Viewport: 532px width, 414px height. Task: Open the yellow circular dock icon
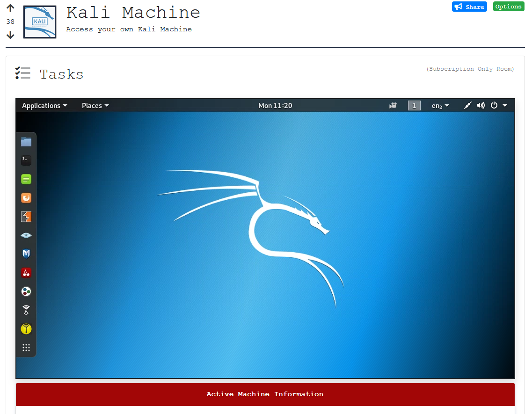26,329
